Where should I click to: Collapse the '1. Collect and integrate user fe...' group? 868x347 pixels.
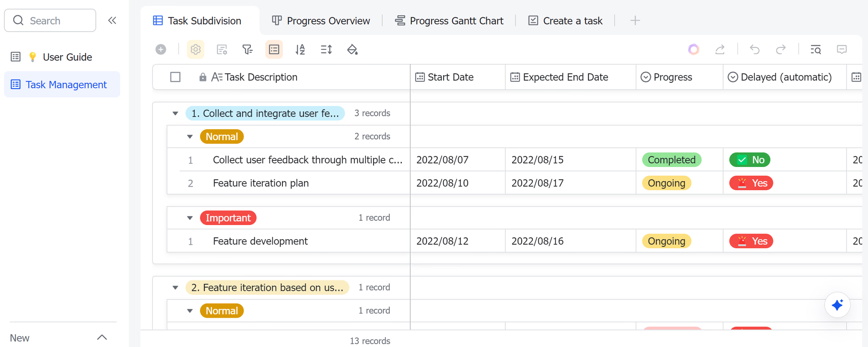click(x=175, y=114)
